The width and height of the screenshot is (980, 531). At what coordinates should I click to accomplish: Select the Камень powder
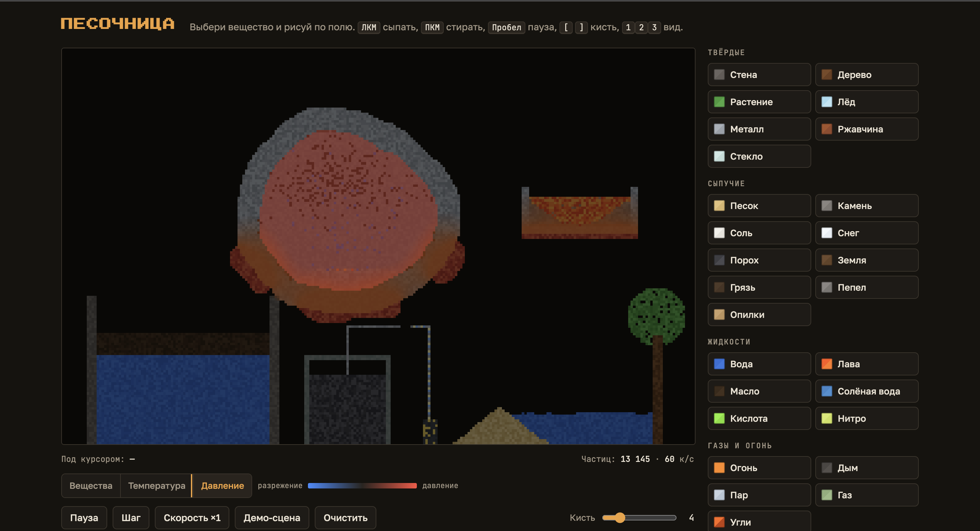click(x=867, y=206)
